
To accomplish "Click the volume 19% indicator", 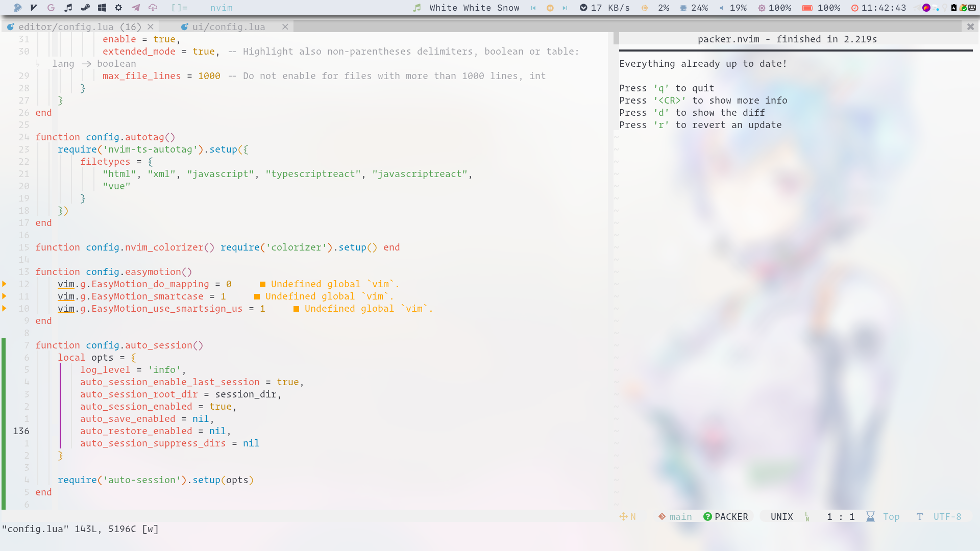I will [x=733, y=8].
